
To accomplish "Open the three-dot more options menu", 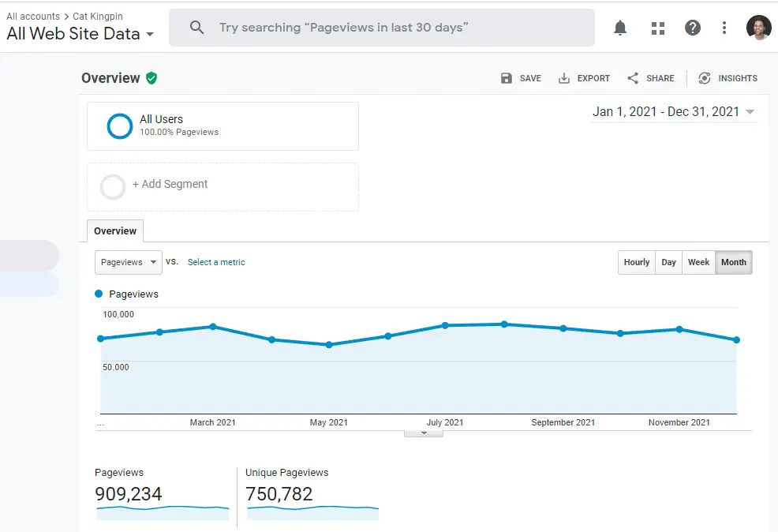I will 724,28.
